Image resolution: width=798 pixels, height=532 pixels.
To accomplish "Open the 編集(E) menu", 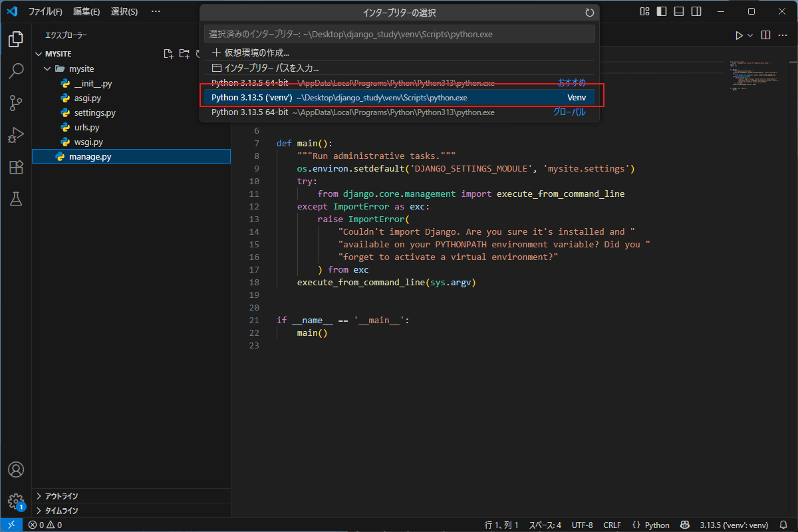I will click(x=86, y=11).
